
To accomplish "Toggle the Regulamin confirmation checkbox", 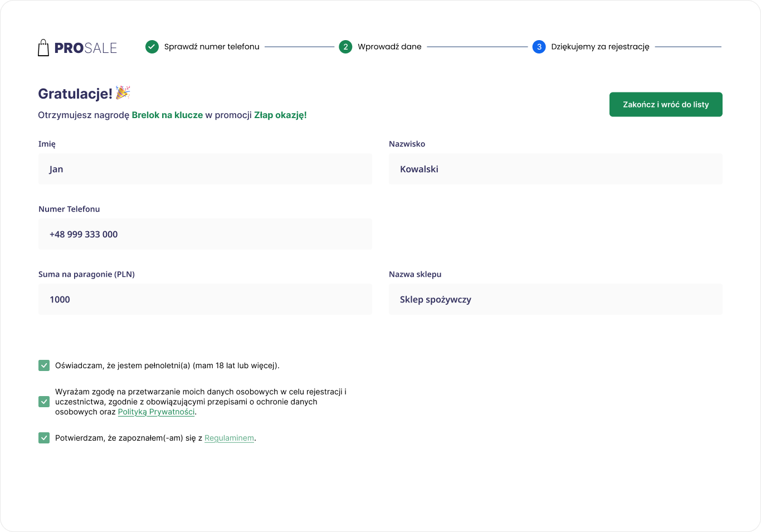I will 44,438.
